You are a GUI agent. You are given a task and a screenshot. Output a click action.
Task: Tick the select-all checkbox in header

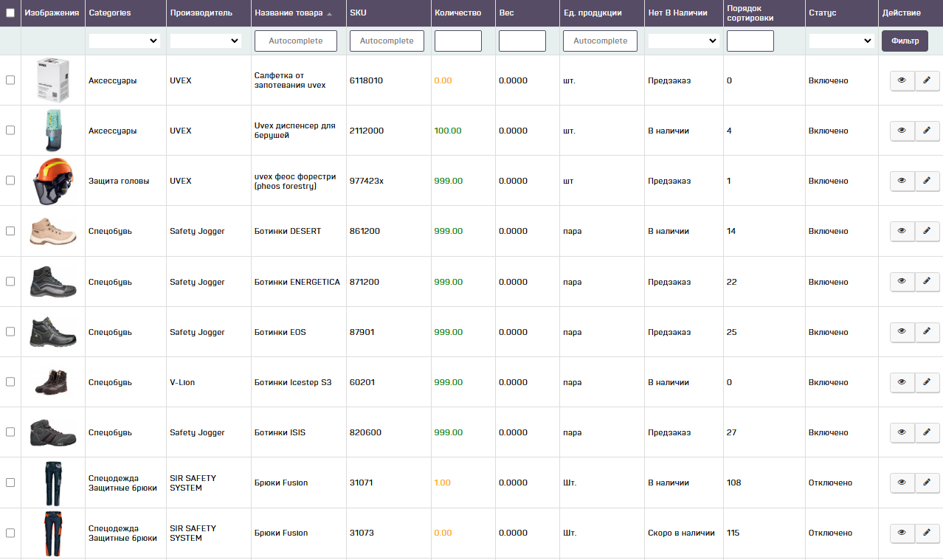(10, 13)
